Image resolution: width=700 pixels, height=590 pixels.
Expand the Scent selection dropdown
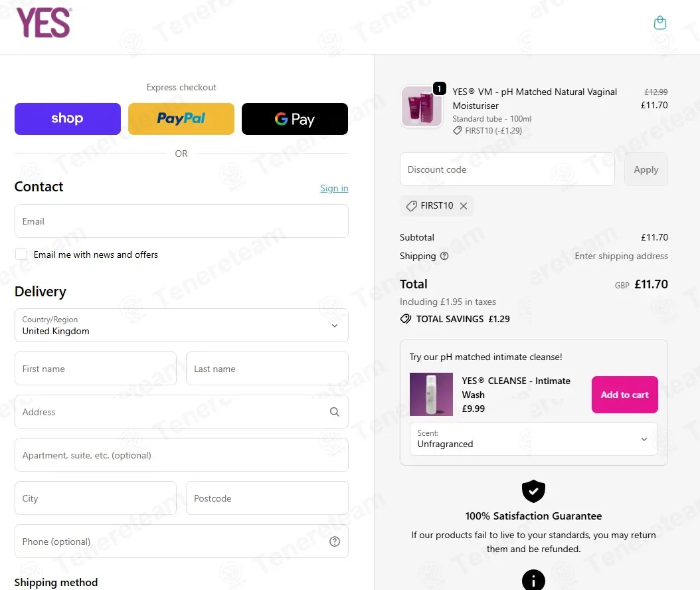pyautogui.click(x=533, y=439)
